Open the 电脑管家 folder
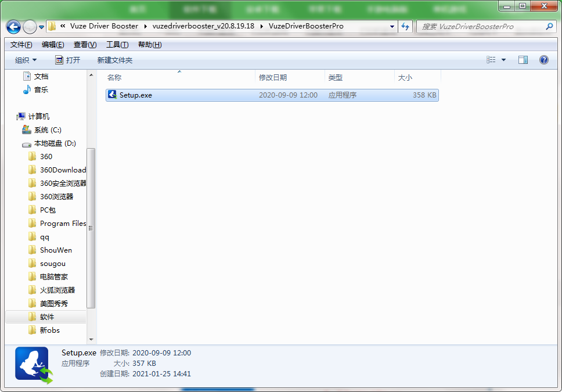Image resolution: width=562 pixels, height=392 pixels. click(x=54, y=277)
